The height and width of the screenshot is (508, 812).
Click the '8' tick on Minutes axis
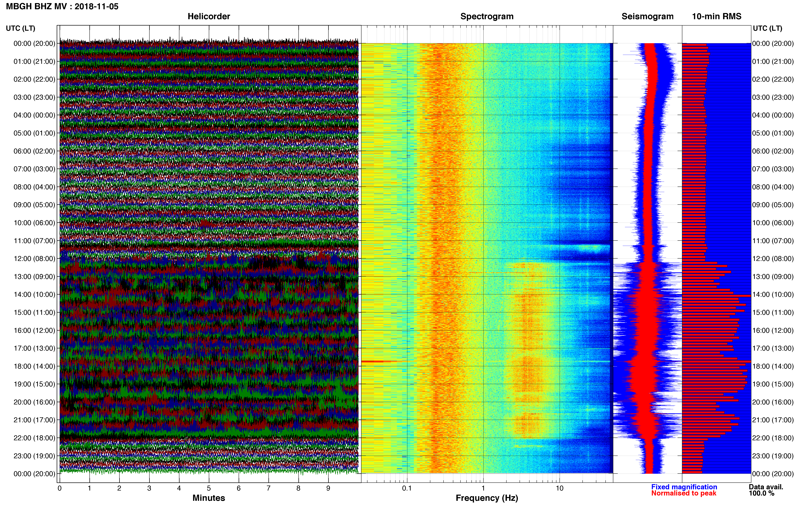298,488
